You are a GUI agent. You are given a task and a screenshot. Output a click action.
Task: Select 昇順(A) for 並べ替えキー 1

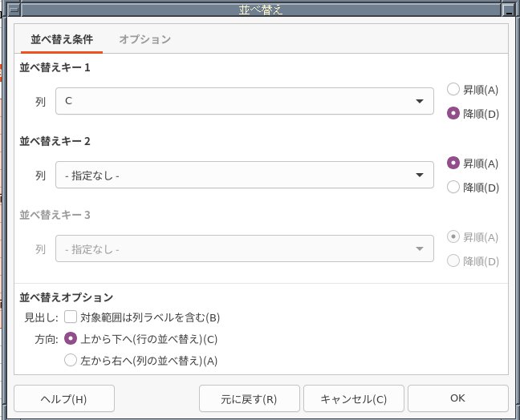point(453,90)
